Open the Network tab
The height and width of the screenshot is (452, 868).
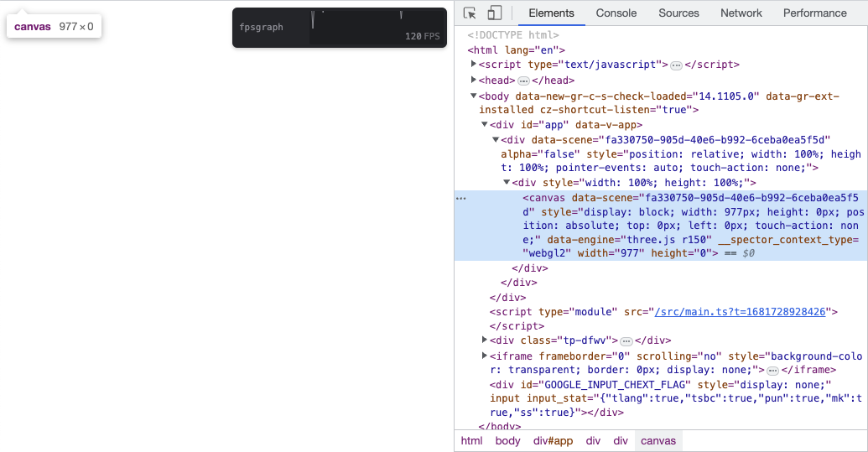[x=741, y=13]
